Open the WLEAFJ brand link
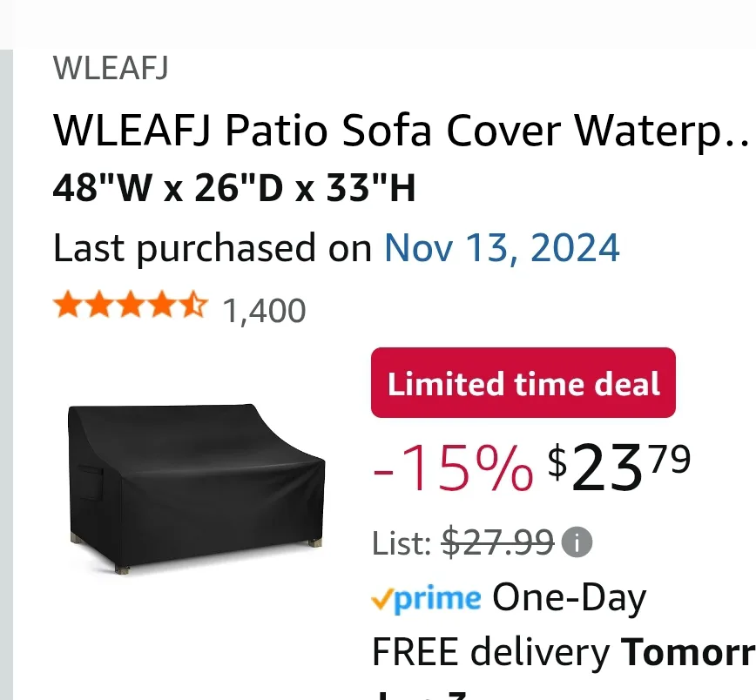Image resolution: width=756 pixels, height=700 pixels. [111, 68]
